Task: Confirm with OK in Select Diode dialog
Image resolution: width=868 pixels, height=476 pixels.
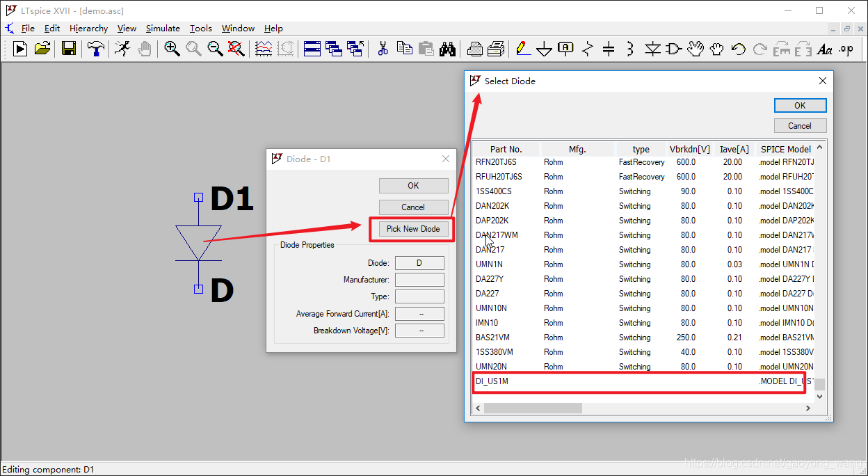Action: (800, 105)
